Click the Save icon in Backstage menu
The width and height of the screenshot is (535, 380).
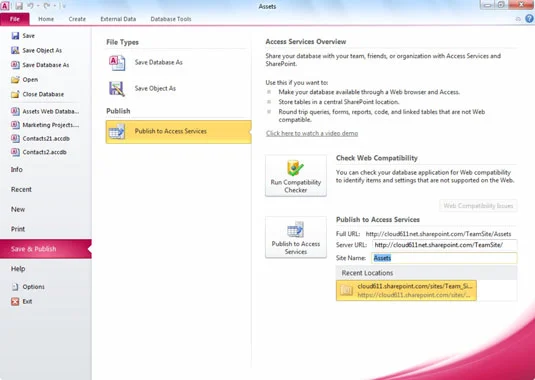click(x=15, y=35)
